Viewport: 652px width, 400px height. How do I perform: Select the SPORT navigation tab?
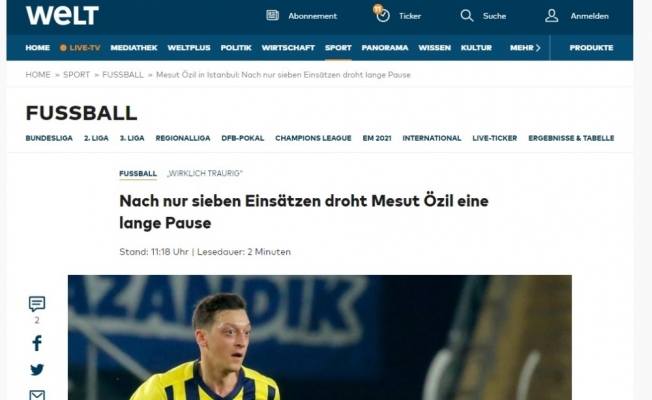(x=338, y=48)
